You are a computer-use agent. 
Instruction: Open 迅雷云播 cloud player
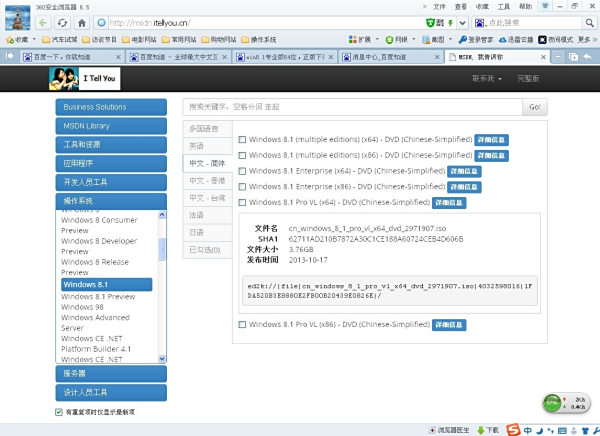click(516, 39)
